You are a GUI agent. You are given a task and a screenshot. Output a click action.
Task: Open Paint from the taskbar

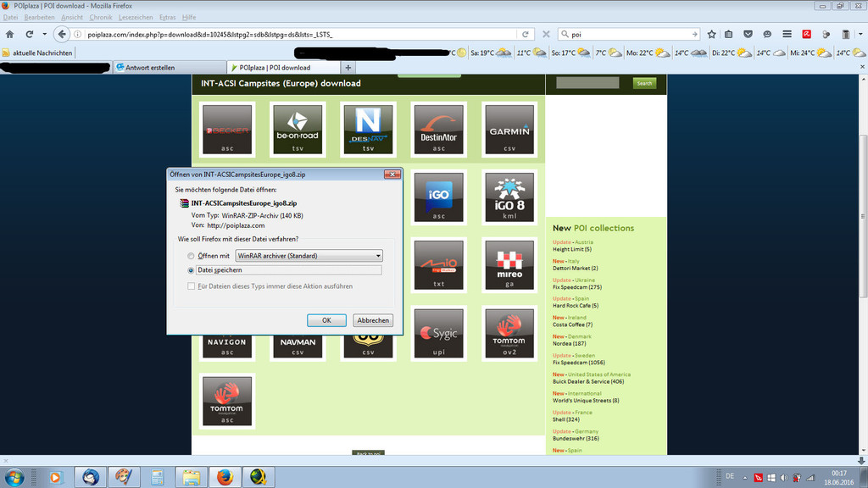click(x=124, y=476)
